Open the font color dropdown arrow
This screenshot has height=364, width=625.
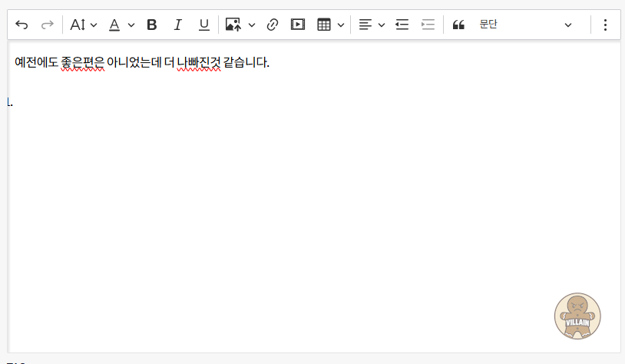[131, 25]
